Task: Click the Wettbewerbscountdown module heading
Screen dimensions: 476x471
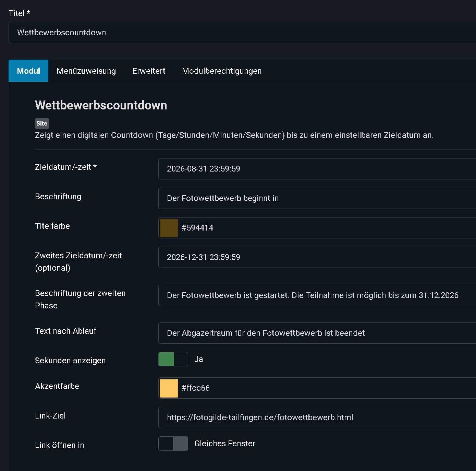Action: click(x=101, y=105)
